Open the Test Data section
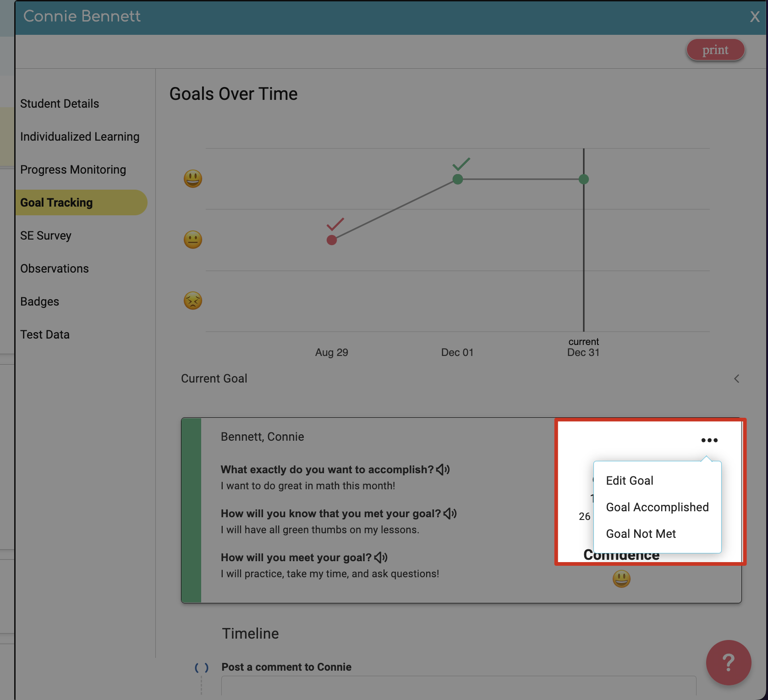 point(44,334)
